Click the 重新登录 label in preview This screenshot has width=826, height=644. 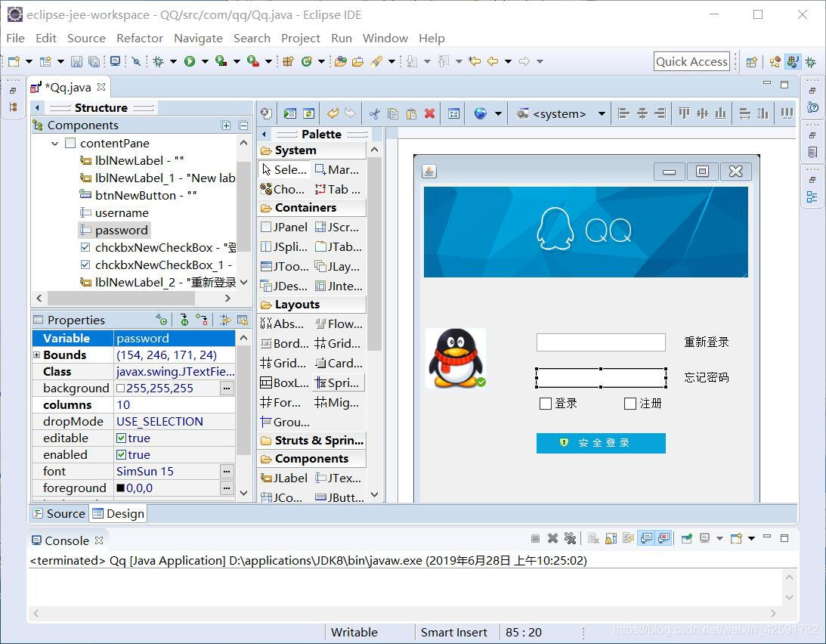tap(707, 342)
